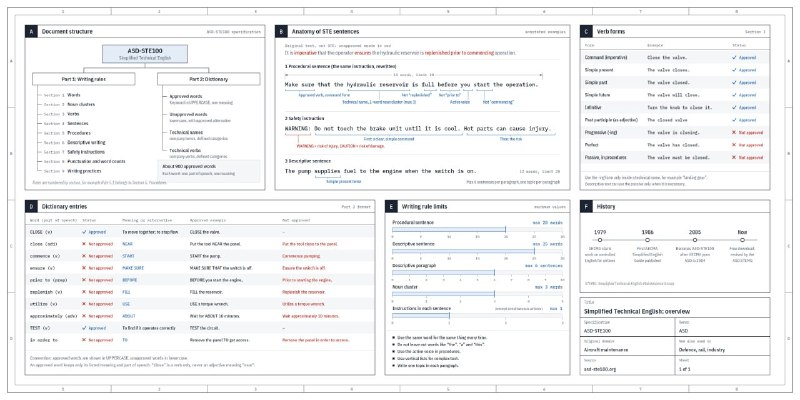Select the Section 7 Safety instructions entry
Viewport: 800px width, 400px height.
(x=74, y=152)
